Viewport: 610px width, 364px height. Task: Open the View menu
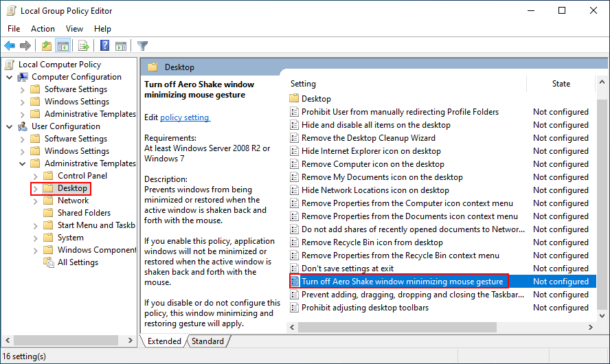coord(74,29)
